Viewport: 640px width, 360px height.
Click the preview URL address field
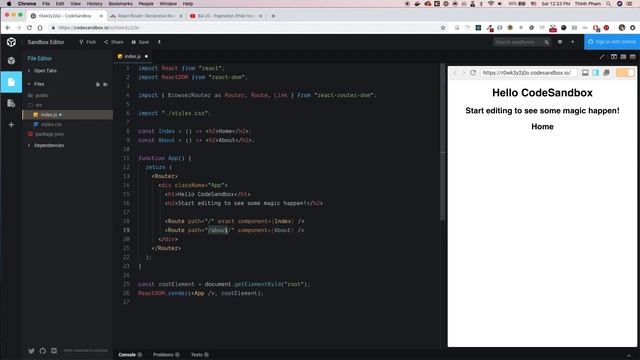(528, 73)
